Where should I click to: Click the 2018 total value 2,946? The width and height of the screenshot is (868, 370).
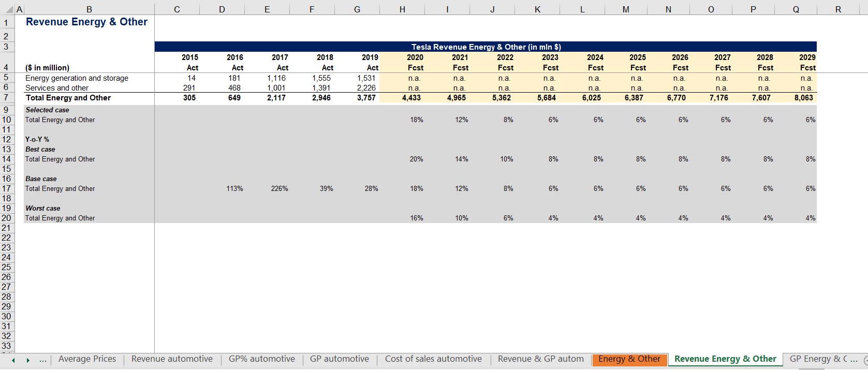click(x=321, y=98)
